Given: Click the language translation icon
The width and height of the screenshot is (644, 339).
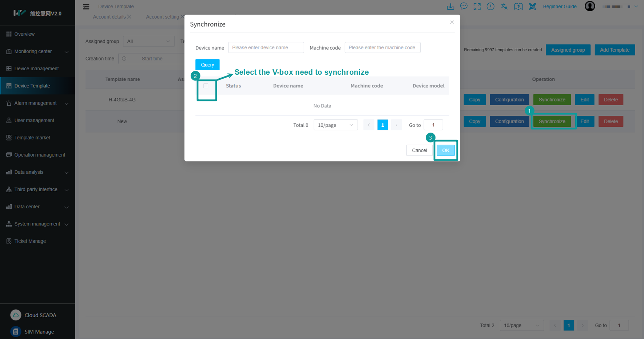Looking at the screenshot, I should (x=504, y=7).
